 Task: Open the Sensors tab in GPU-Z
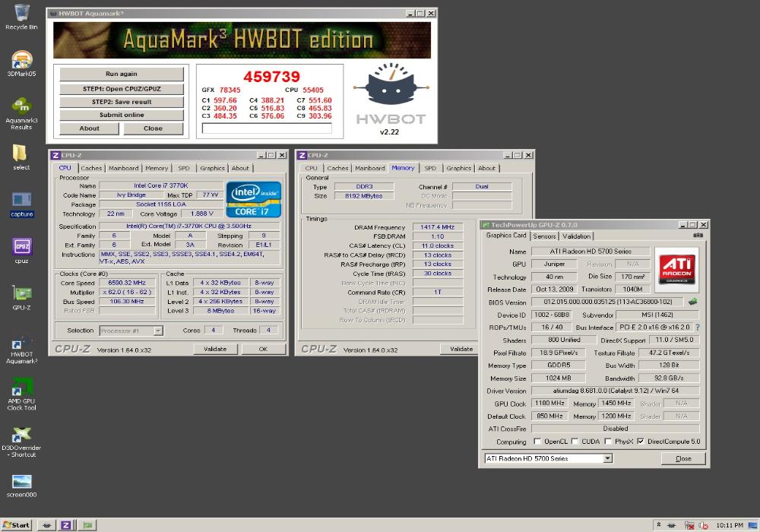(544, 236)
